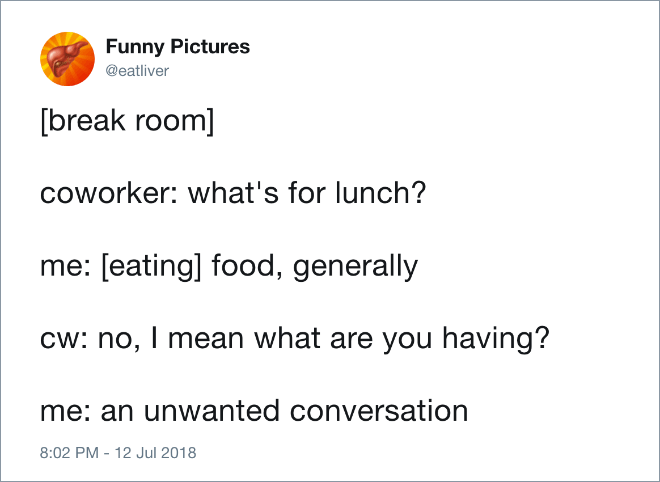Screen dimensions: 660x482
Task: Click the cw: abbreviation
Action: [64, 339]
